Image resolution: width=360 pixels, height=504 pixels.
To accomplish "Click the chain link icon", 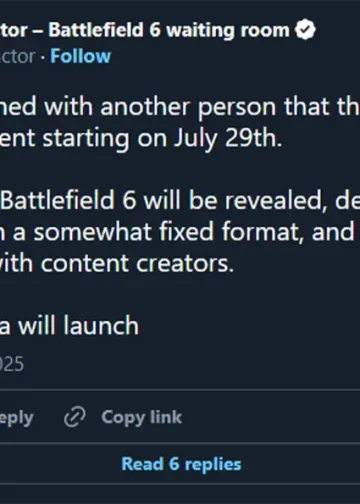I will click(75, 417).
